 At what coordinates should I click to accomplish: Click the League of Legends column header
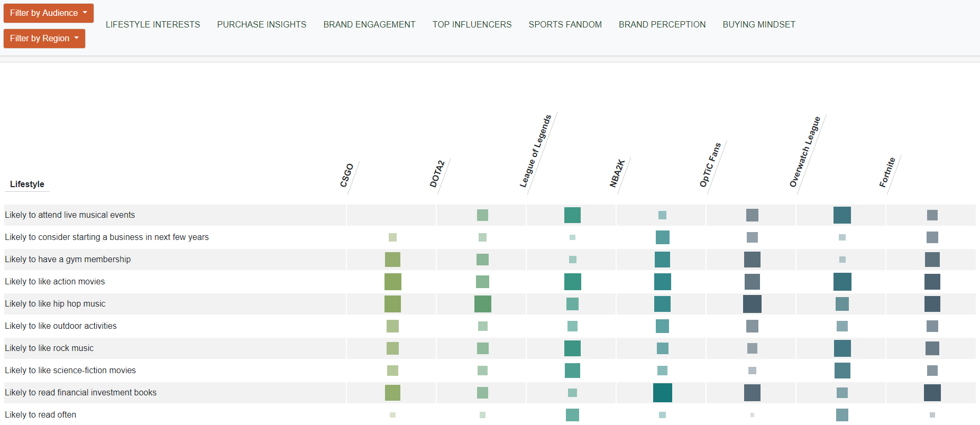[x=535, y=151]
